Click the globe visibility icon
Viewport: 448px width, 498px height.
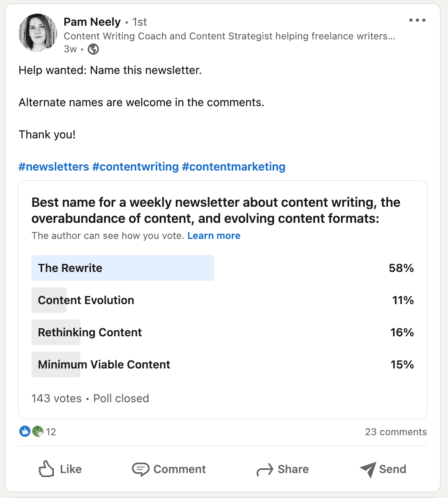[93, 49]
